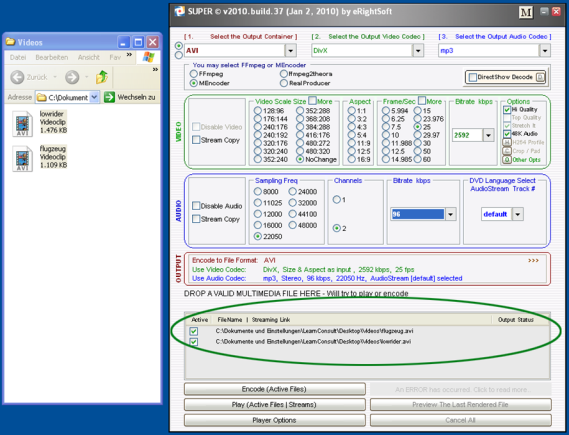The width and height of the screenshot is (569, 435).
Task: Click the SUPER app icon in title bar
Action: point(179,11)
